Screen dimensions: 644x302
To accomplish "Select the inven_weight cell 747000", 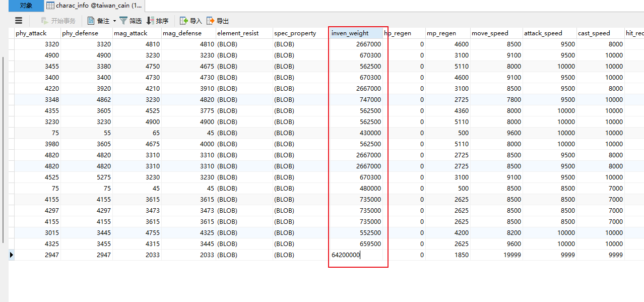I will coord(356,100).
